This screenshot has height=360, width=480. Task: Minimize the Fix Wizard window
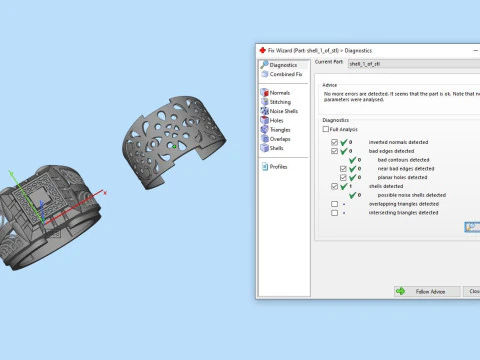pyautogui.click(x=476, y=50)
